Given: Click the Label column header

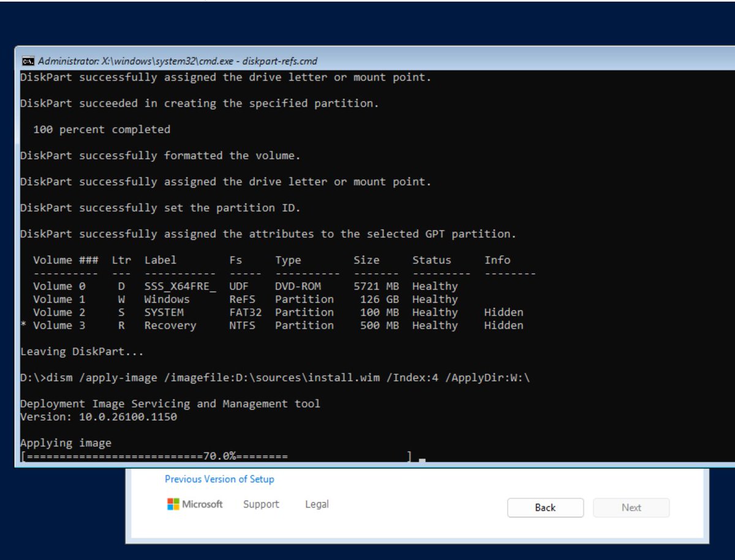Looking at the screenshot, I should pos(160,260).
